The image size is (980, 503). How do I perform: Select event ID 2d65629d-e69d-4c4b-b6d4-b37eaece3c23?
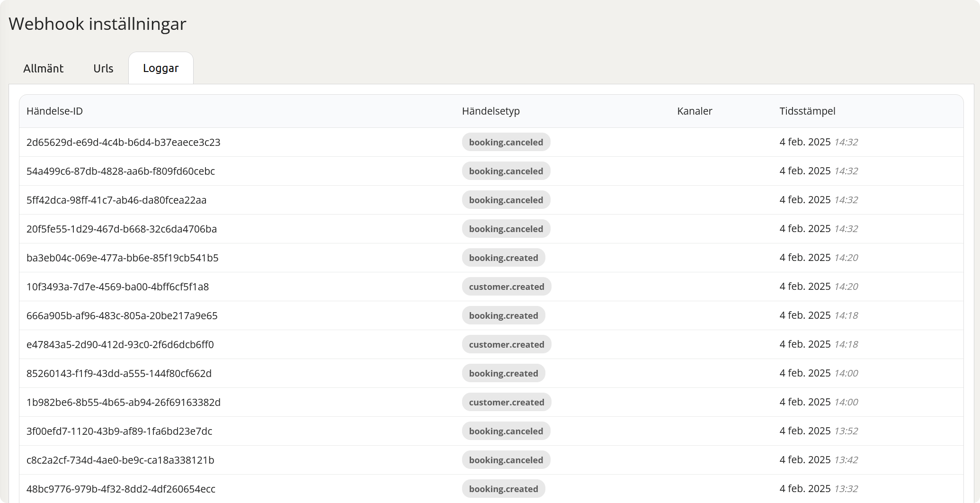124,142
